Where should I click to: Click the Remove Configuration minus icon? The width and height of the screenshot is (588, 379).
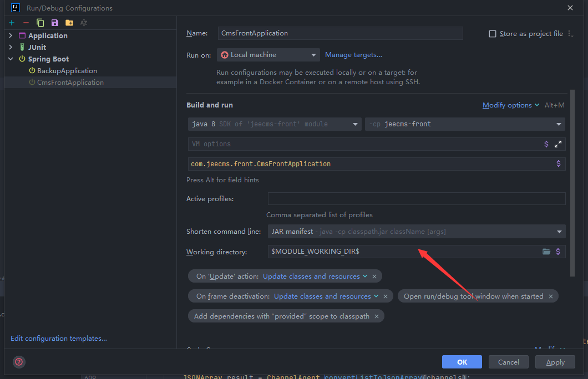click(26, 23)
